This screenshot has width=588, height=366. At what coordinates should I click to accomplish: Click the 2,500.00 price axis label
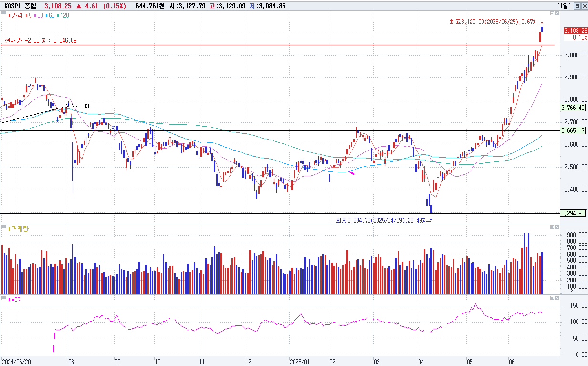coord(575,167)
